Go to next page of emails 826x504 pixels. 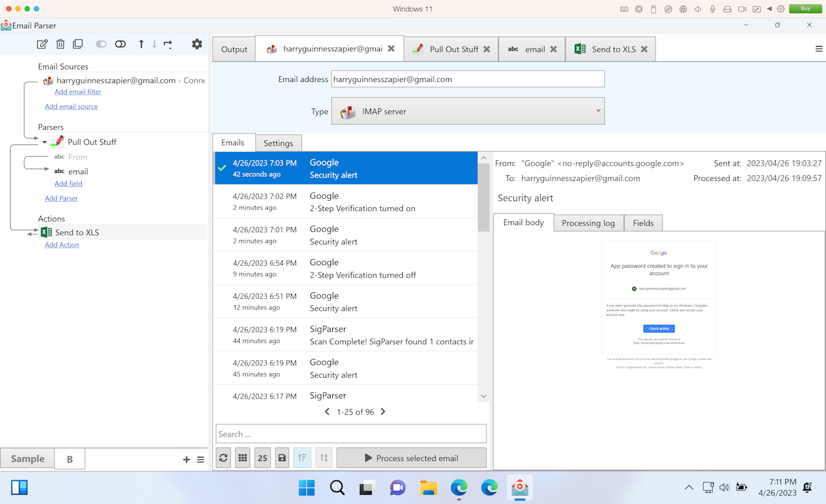(383, 412)
